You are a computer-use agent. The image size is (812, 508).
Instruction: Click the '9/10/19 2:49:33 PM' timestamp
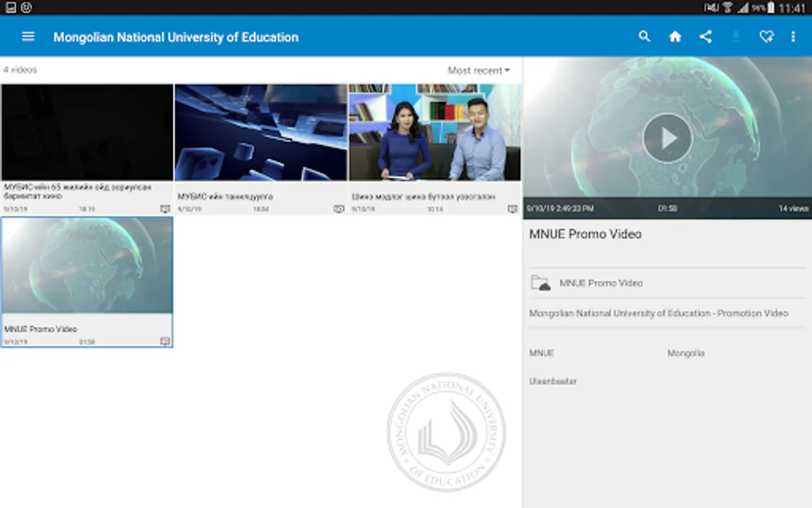pos(560,208)
